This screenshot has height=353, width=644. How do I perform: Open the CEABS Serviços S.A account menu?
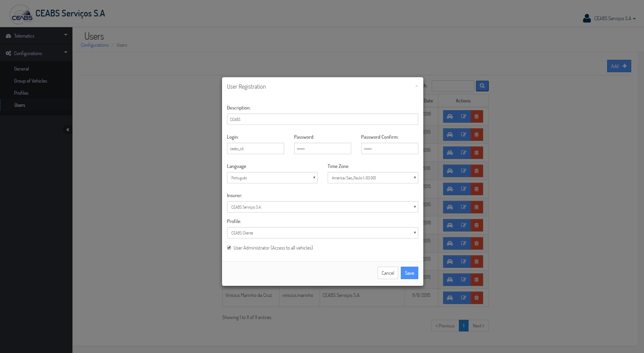pos(614,18)
